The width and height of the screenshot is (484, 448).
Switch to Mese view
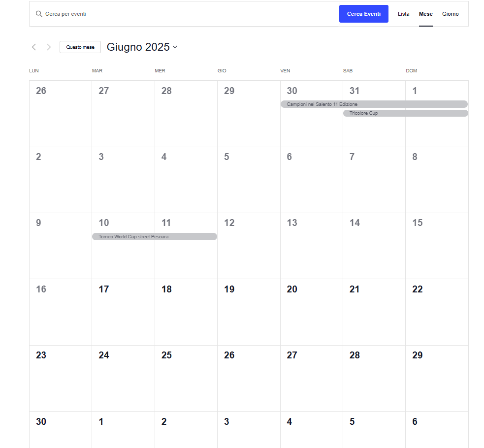click(x=426, y=14)
